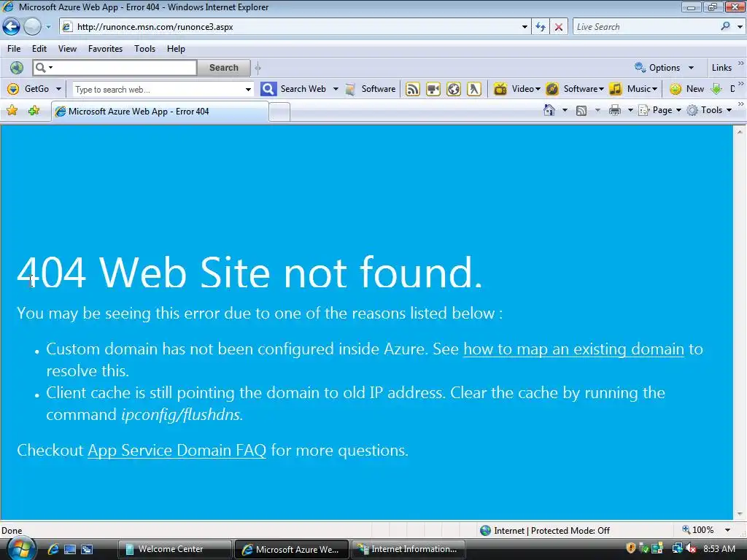747x560 pixels.
Task: Click the toolbar search box with magnifier
Action: click(x=115, y=68)
